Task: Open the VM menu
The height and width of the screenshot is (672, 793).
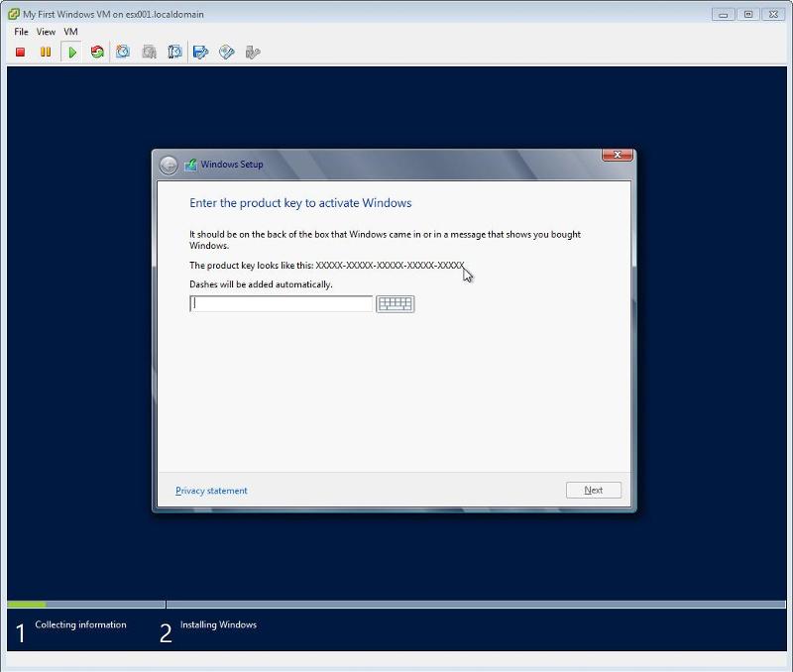Action: click(x=70, y=32)
